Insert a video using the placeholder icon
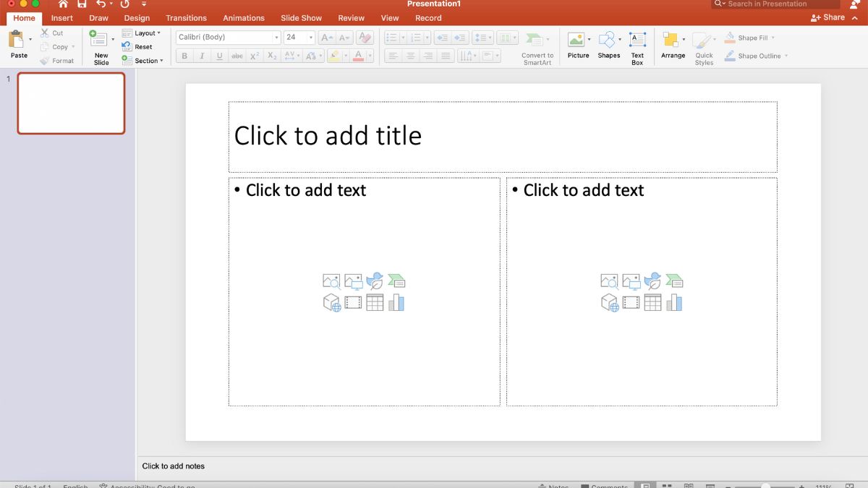The height and width of the screenshot is (488, 868). pyautogui.click(x=352, y=302)
